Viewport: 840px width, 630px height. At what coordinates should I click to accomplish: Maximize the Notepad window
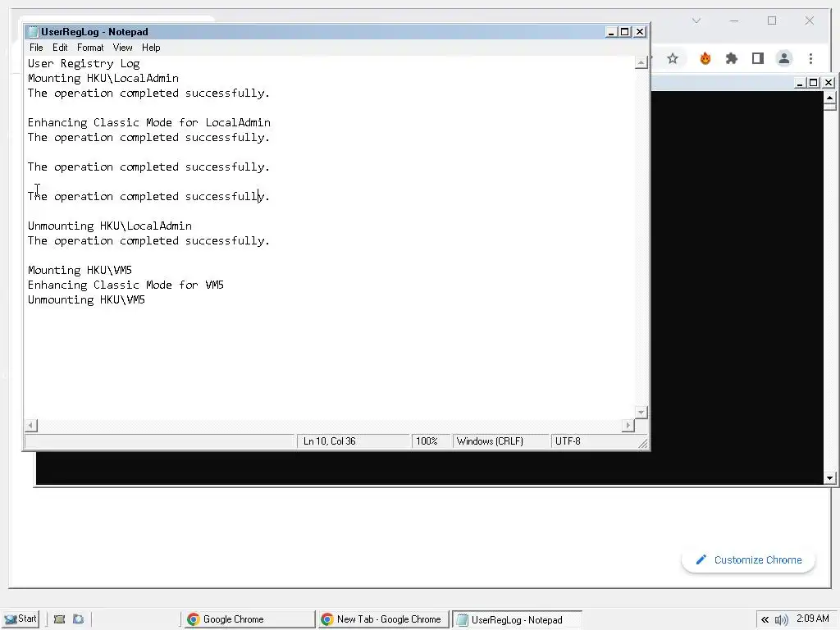point(624,32)
